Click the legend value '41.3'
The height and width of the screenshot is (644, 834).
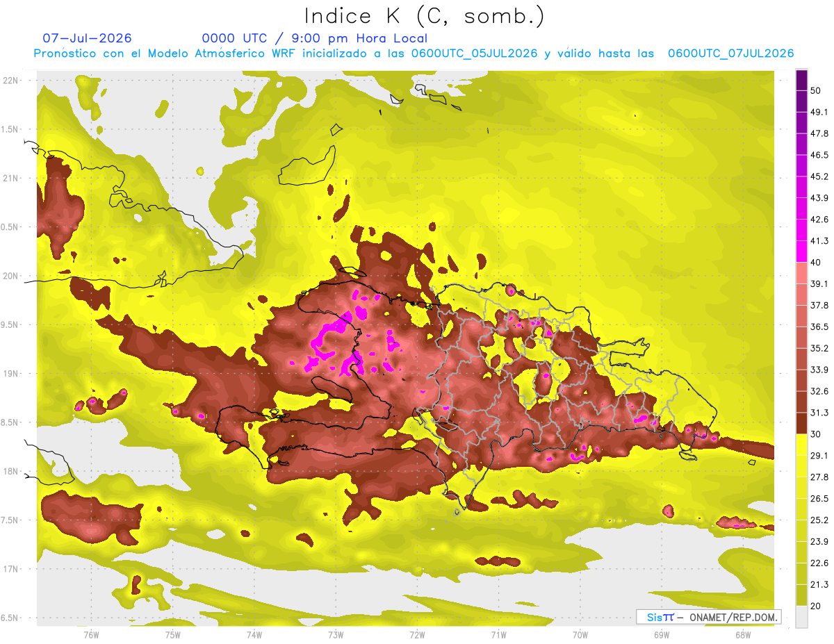pyautogui.click(x=819, y=241)
